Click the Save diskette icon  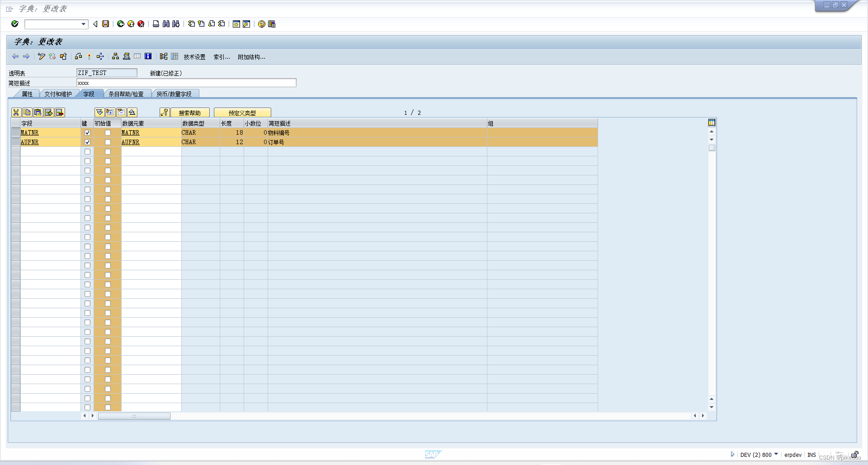[x=106, y=24]
